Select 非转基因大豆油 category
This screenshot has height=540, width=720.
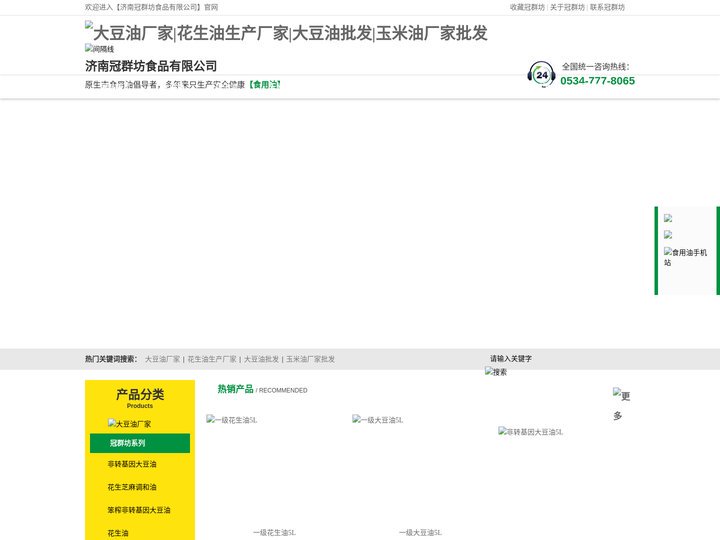click(132, 464)
